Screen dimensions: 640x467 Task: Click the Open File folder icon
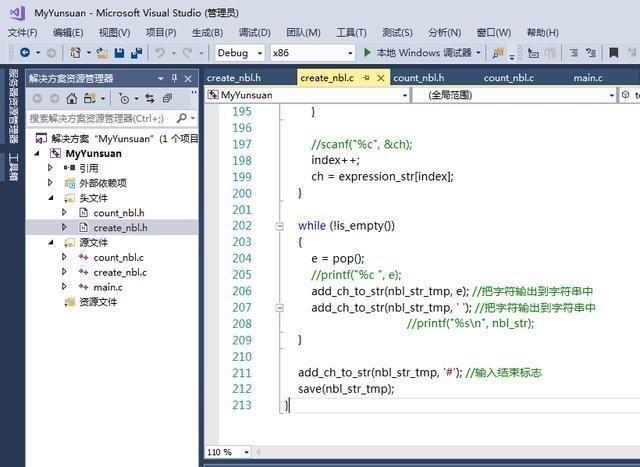[x=102, y=53]
